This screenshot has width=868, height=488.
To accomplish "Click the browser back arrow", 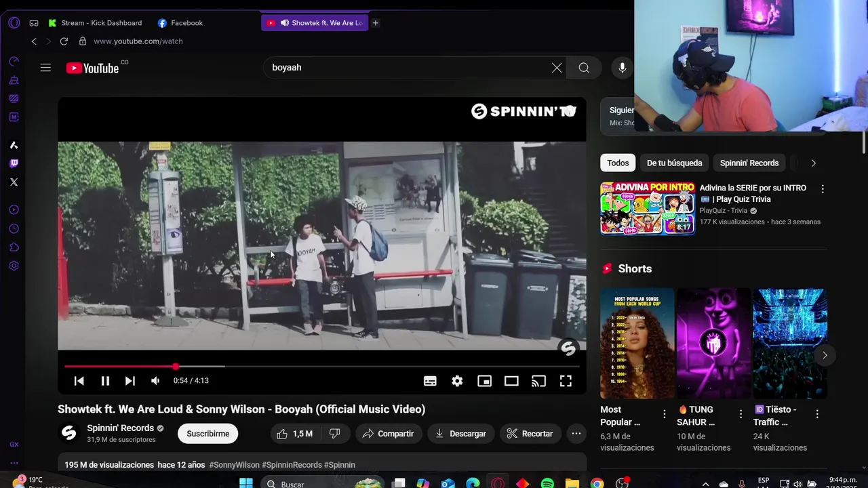I will (x=34, y=41).
